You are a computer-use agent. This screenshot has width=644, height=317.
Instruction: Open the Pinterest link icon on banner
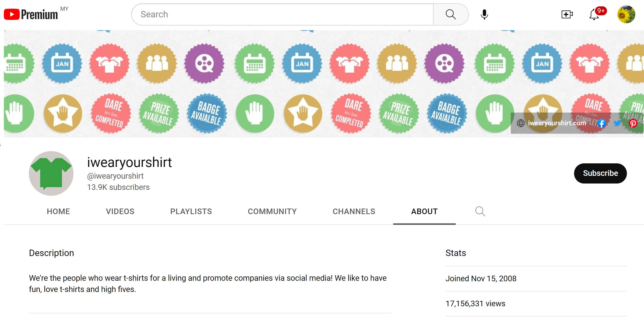pos(633,123)
